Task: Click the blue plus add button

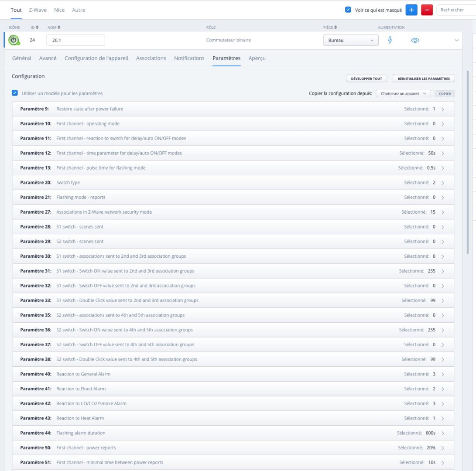Action: (x=411, y=10)
